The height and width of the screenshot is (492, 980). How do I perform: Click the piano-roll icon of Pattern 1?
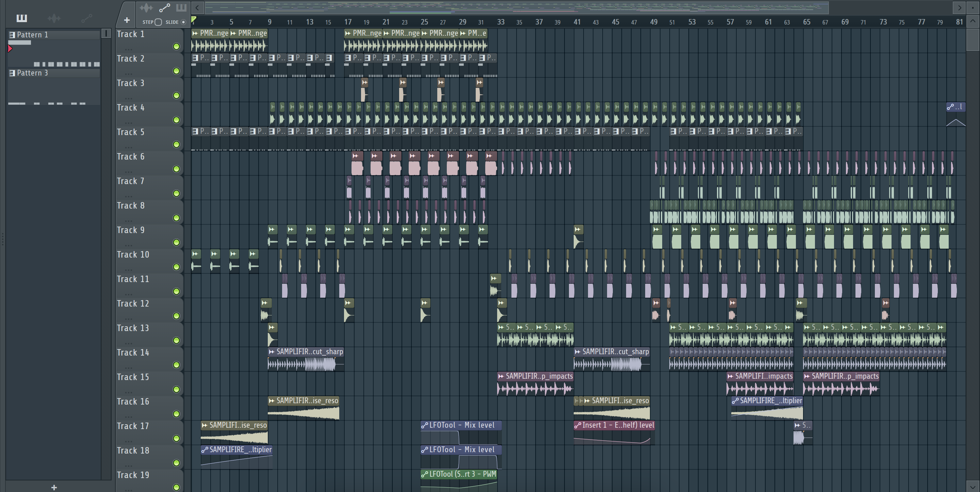tap(12, 35)
